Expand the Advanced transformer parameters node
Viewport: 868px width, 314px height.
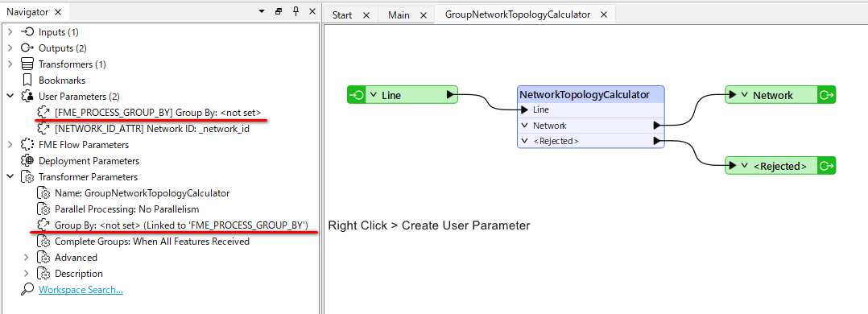click(x=27, y=258)
